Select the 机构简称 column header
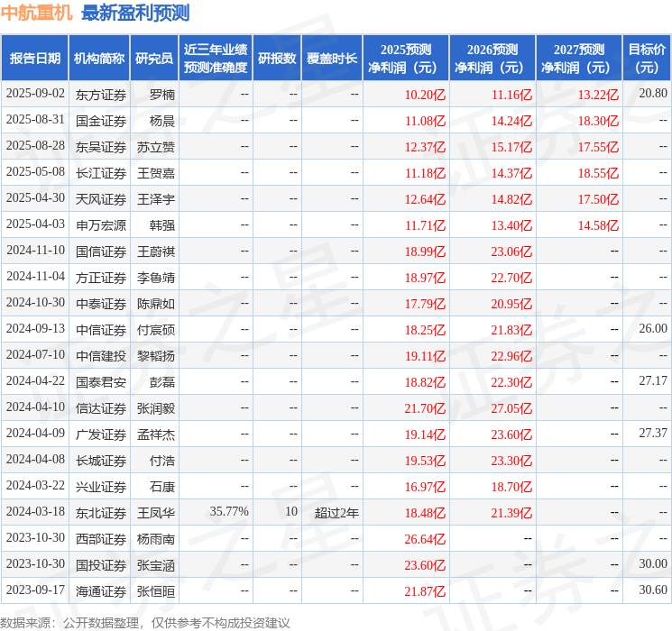Screen dimensions: 672x631 99,59
